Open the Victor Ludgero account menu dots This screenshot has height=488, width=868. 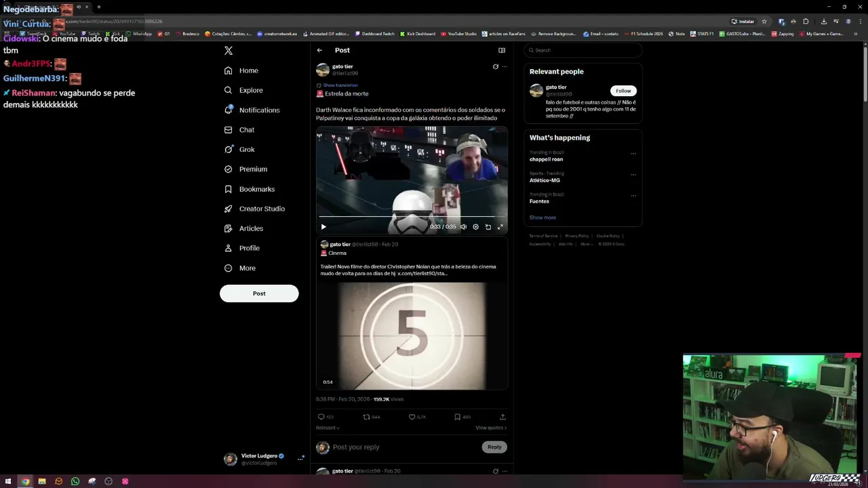[300, 459]
